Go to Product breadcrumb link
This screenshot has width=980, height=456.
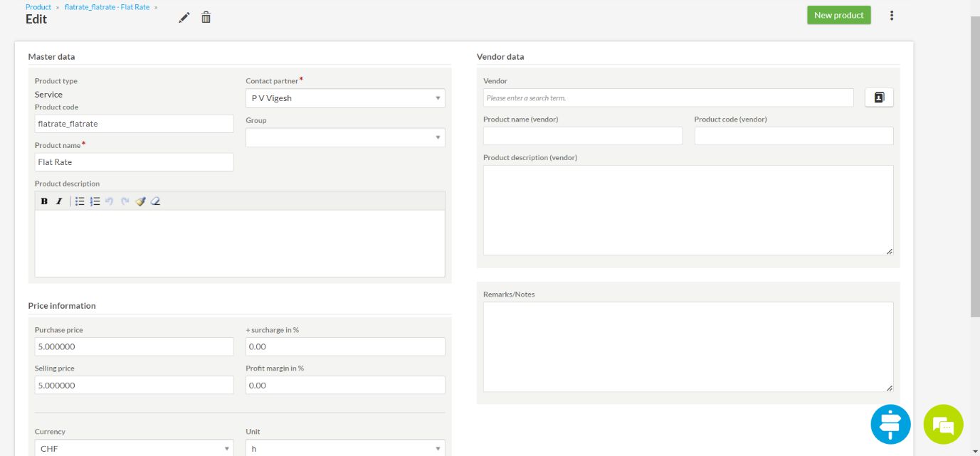(x=38, y=7)
